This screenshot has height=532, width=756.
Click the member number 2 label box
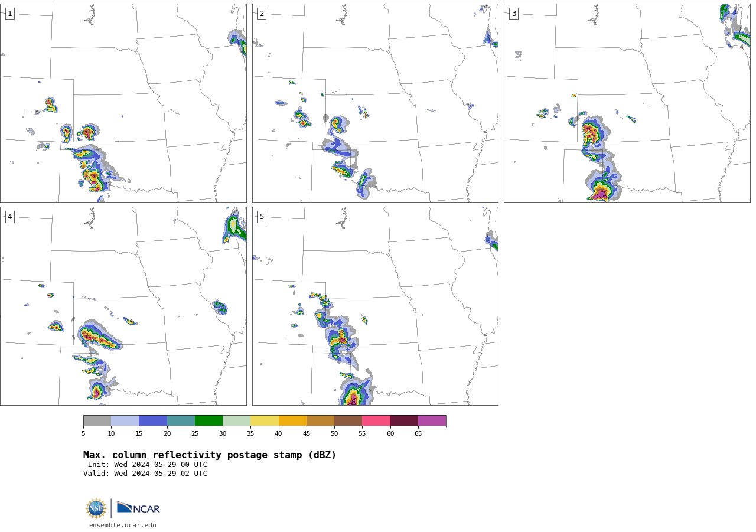point(262,14)
